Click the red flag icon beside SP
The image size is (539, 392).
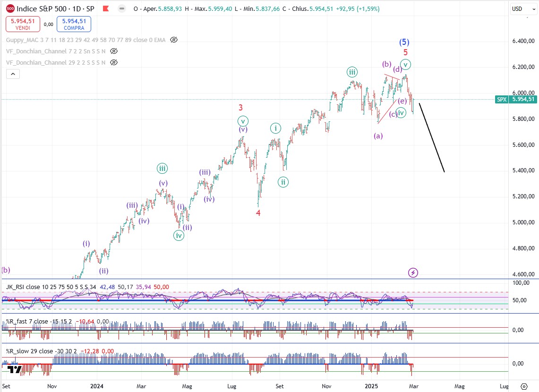(x=106, y=9)
